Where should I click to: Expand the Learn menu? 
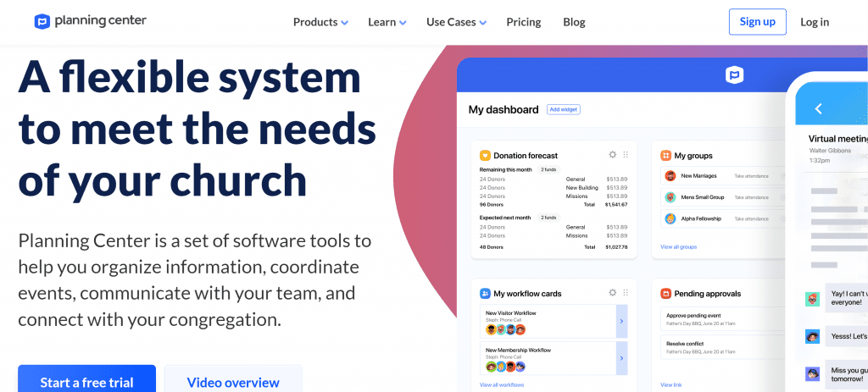(x=387, y=22)
